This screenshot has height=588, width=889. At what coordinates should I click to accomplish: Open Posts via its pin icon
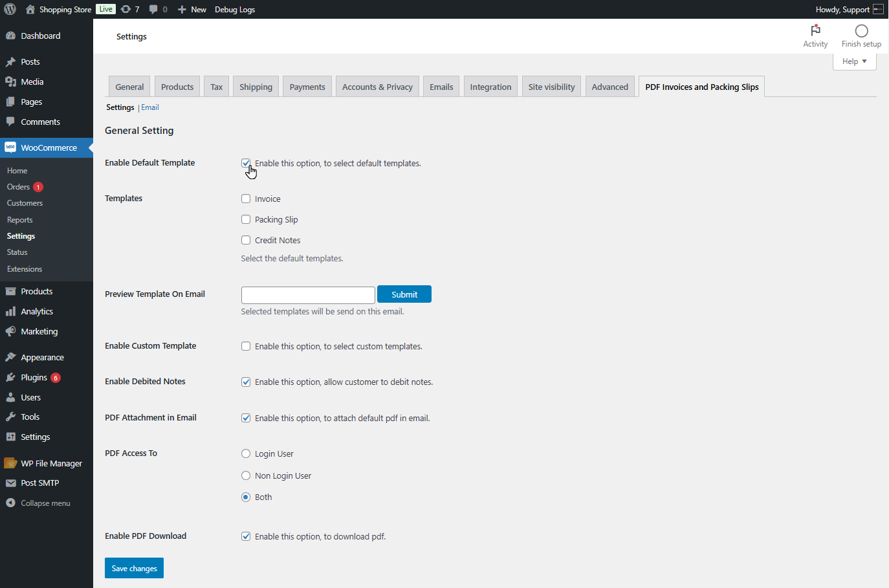point(10,61)
